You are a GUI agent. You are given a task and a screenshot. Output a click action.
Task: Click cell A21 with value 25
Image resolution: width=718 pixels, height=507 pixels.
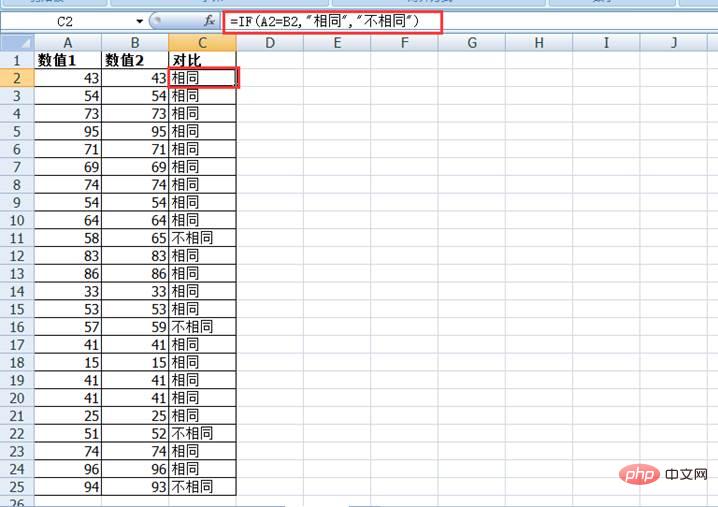68,416
